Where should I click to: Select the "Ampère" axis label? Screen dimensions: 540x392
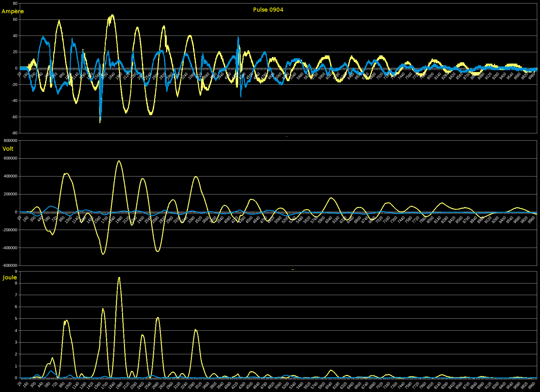pyautogui.click(x=13, y=11)
